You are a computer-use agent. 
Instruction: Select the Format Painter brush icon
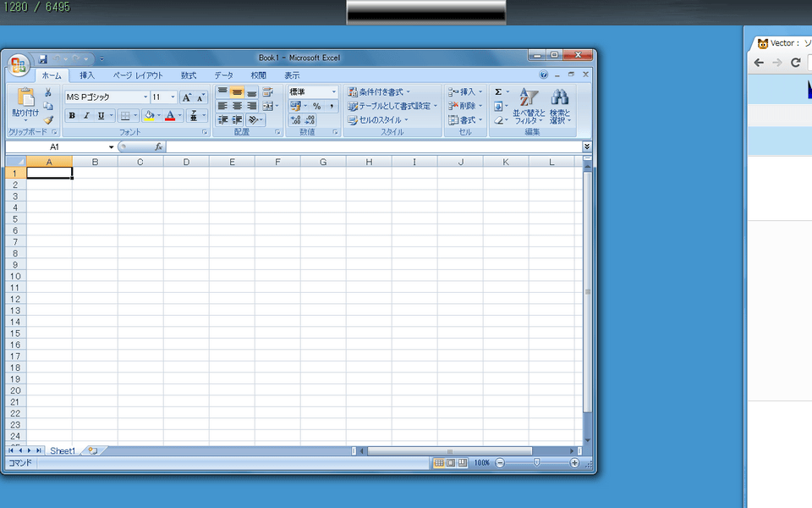[x=48, y=119]
